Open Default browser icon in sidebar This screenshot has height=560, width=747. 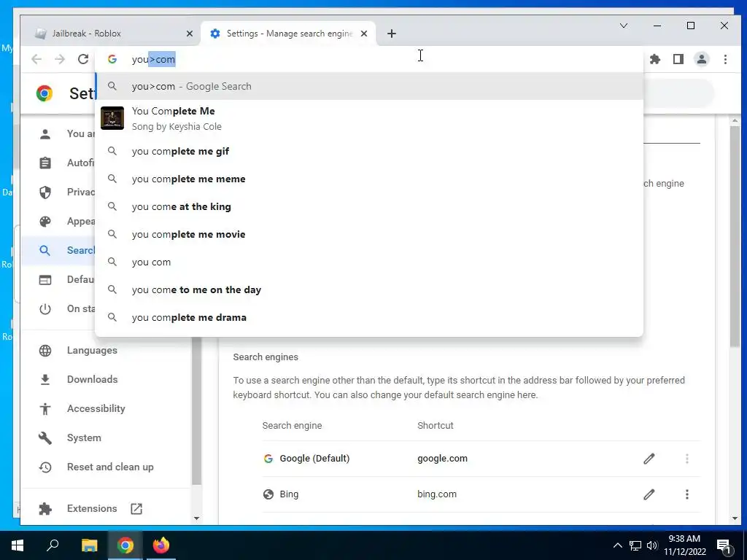[45, 279]
